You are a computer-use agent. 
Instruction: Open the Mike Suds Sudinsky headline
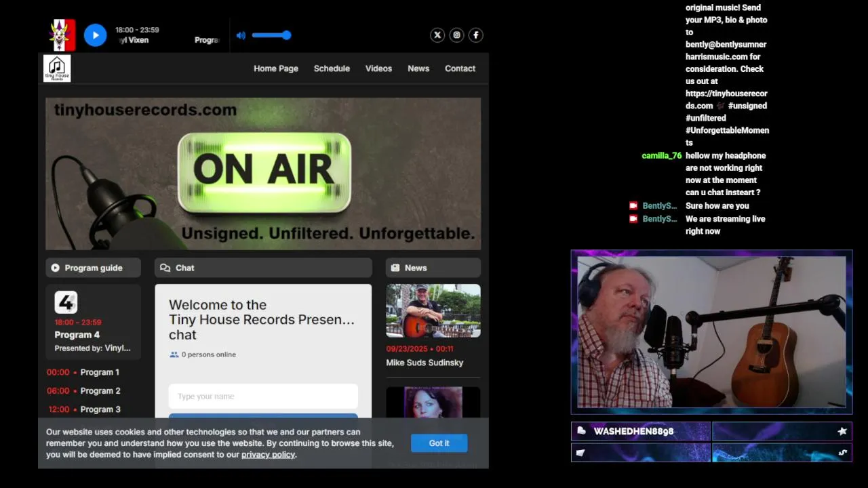pos(425,363)
